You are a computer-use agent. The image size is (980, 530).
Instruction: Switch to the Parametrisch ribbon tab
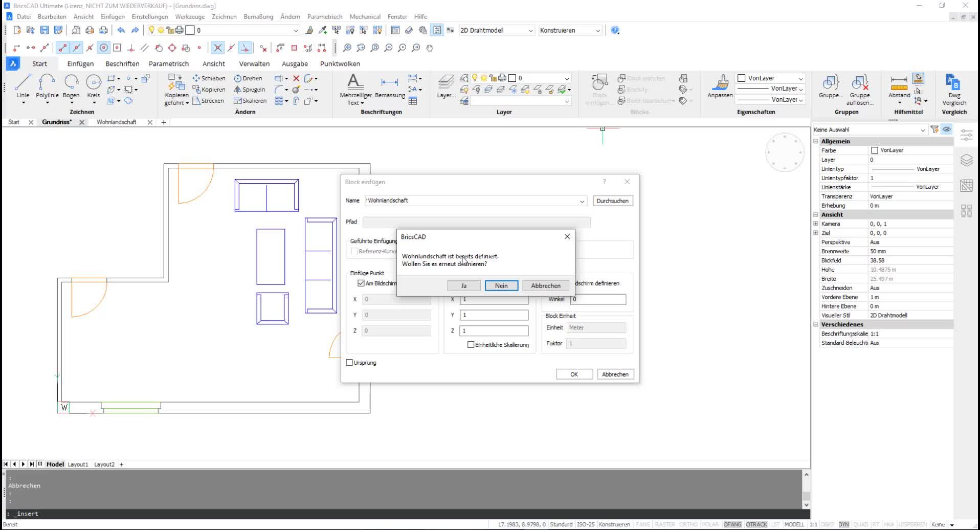tap(169, 63)
